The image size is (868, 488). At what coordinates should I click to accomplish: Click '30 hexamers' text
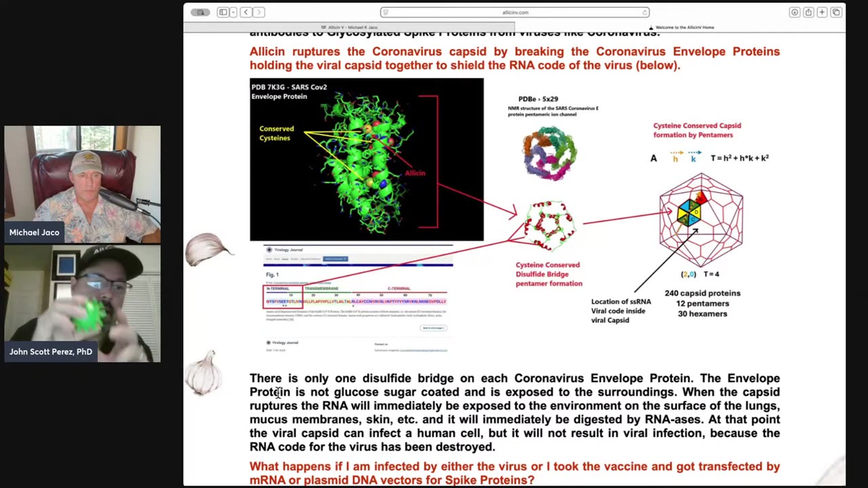click(x=703, y=314)
